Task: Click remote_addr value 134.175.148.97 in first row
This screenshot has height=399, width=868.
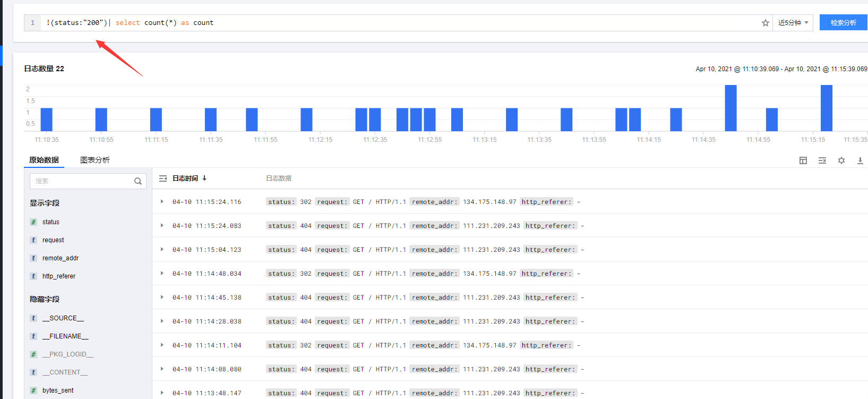Action: pyautogui.click(x=489, y=202)
